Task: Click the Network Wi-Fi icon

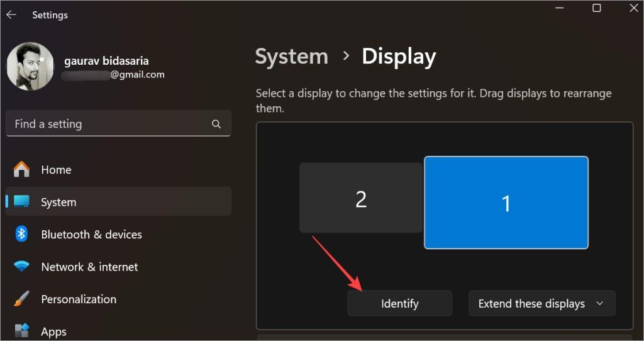Action: coord(21,267)
